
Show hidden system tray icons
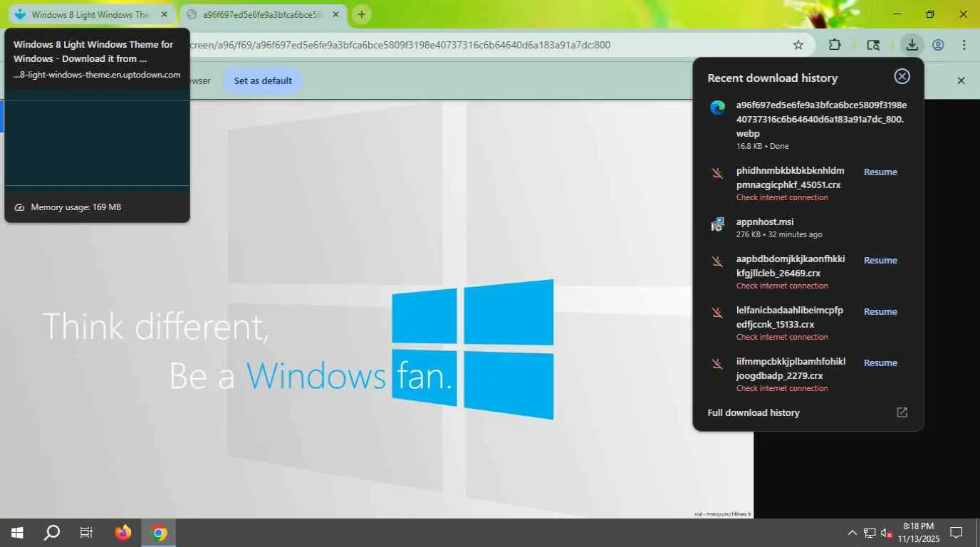click(852, 533)
